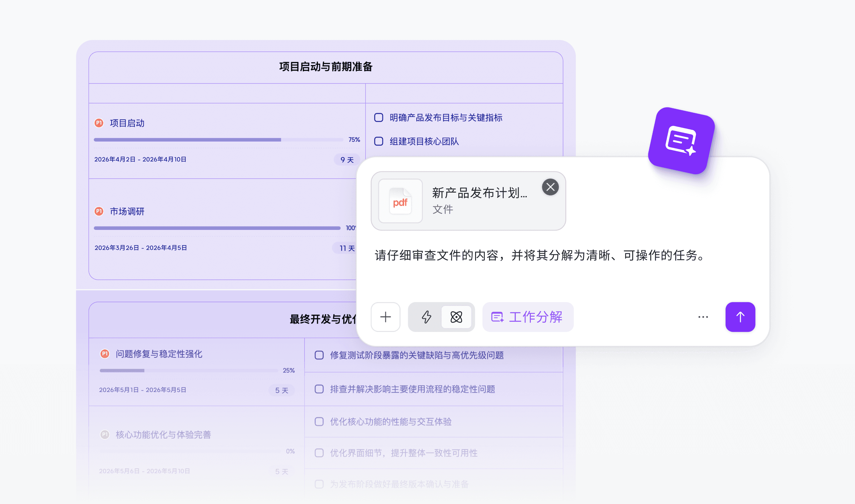Click the P1 badge of 核心功能优化与体验完善
This screenshot has width=855, height=504.
pos(105,434)
